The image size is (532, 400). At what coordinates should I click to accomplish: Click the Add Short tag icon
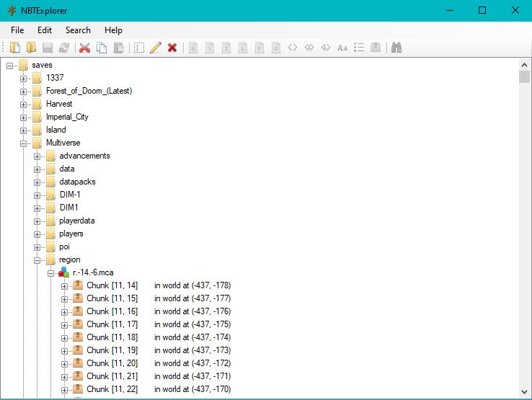click(x=210, y=48)
